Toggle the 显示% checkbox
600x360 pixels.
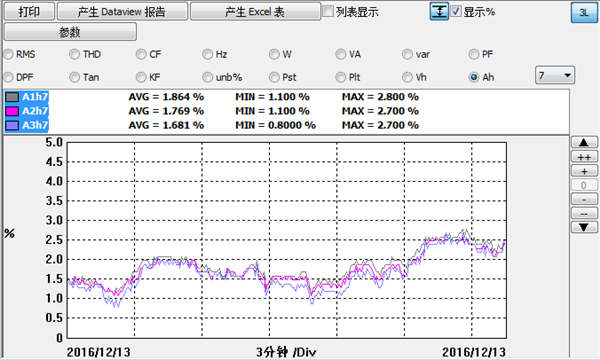(455, 11)
